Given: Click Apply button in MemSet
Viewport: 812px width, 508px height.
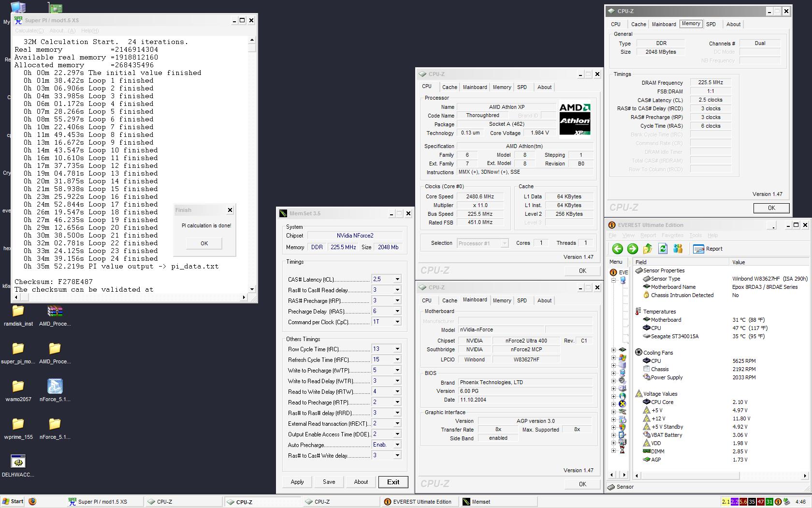Looking at the screenshot, I should tap(297, 482).
